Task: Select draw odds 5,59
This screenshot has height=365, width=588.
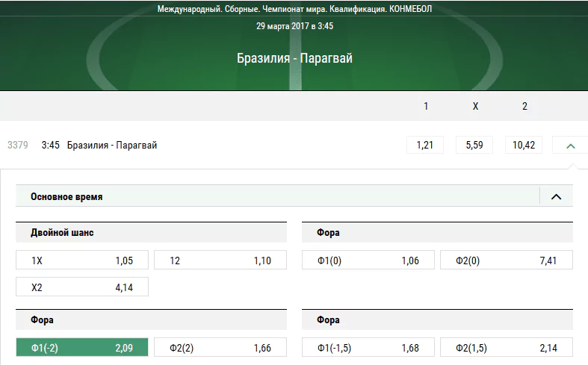Action: coord(474,145)
